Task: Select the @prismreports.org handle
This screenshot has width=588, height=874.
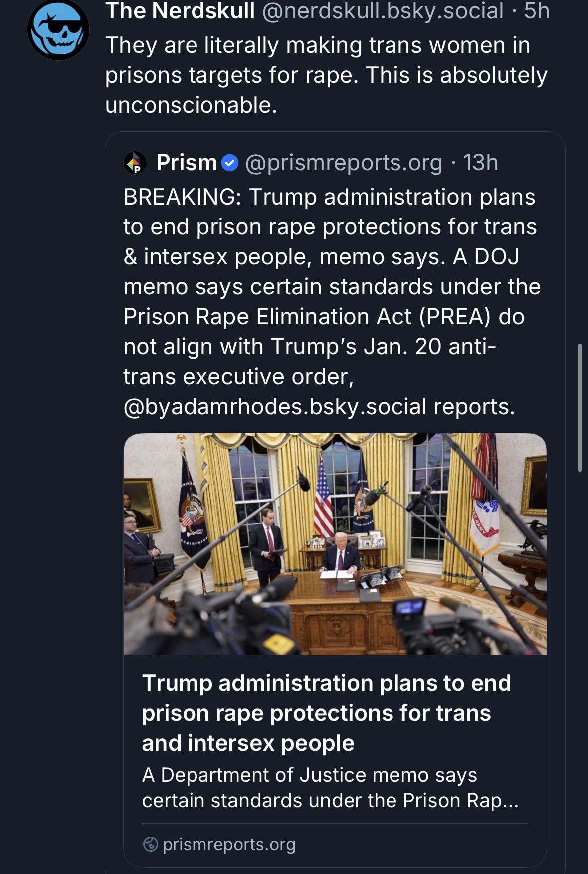Action: point(344,163)
